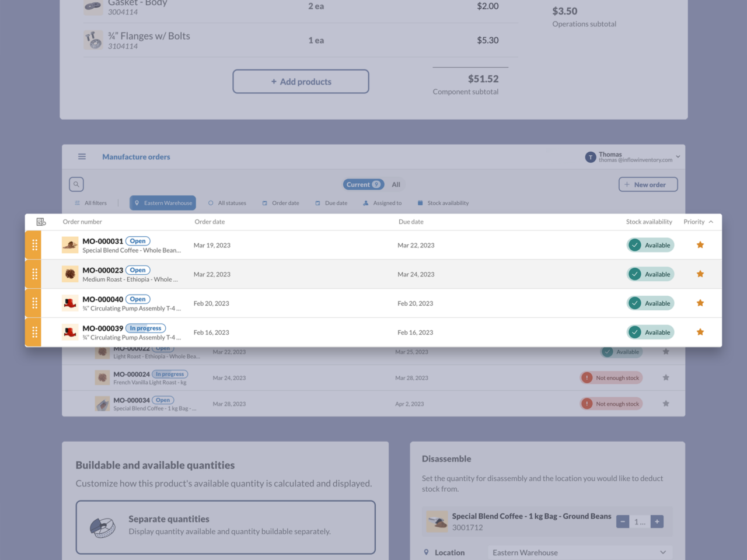Click the red Not enough stock icon for MO-000024

pos(587,377)
